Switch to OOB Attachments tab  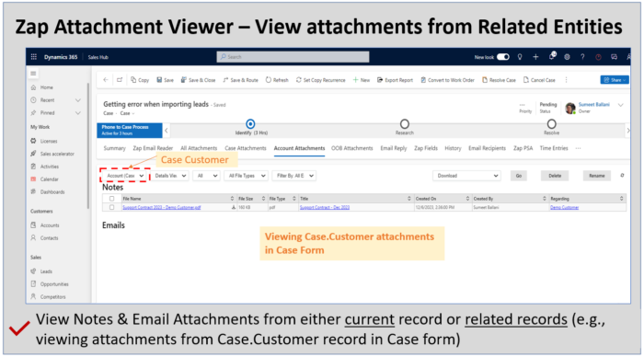(352, 148)
